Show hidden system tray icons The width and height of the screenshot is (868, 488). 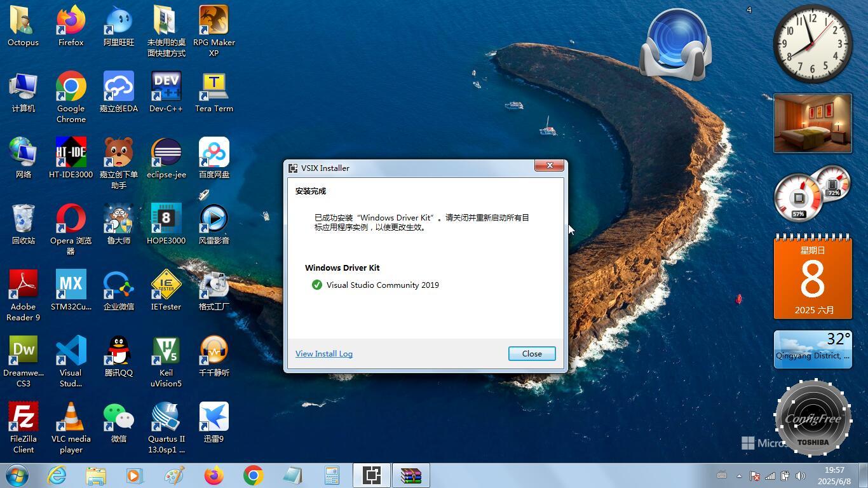point(738,475)
